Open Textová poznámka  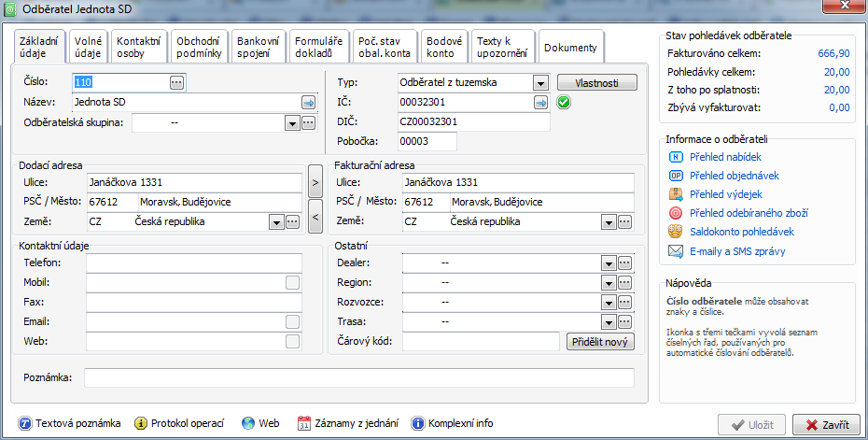coord(69,423)
